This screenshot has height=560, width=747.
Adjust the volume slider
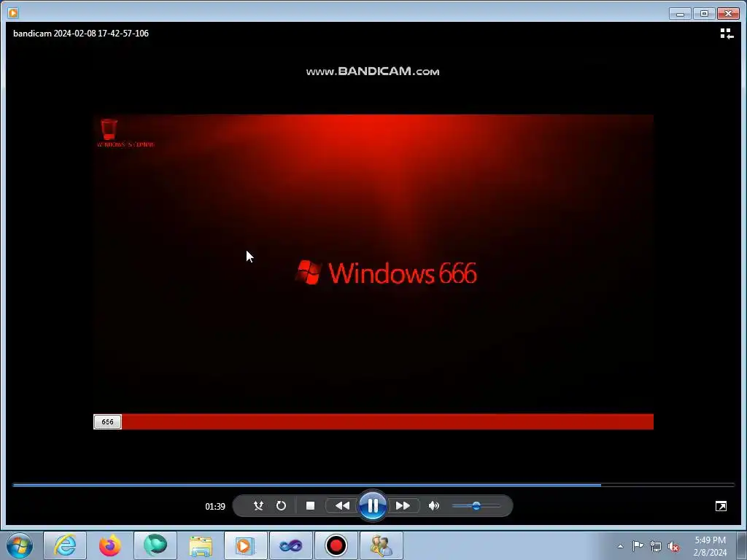click(x=476, y=506)
